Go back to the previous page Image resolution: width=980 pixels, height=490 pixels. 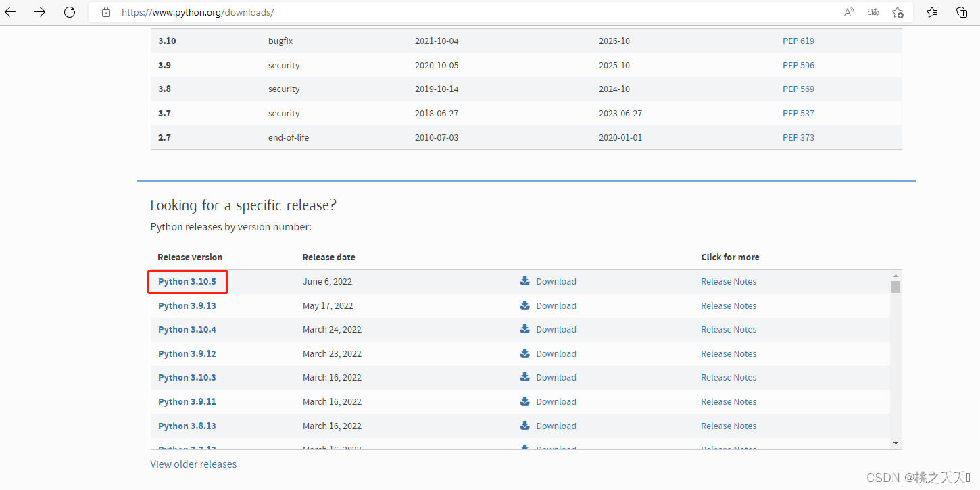click(10, 12)
